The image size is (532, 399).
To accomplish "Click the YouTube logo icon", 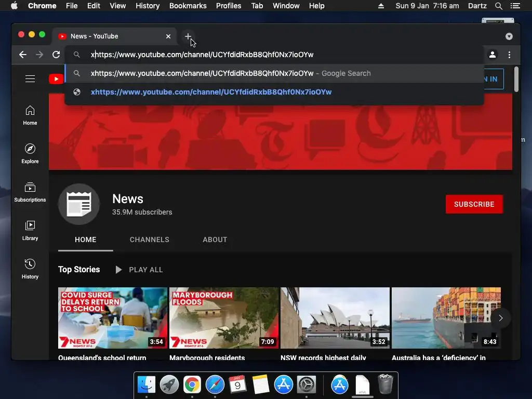I will (x=56, y=79).
